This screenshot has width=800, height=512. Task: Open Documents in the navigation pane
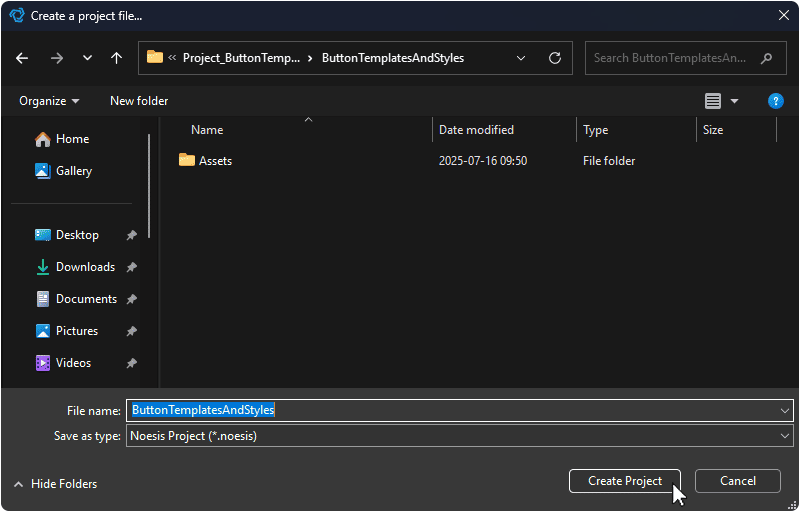click(x=76, y=299)
